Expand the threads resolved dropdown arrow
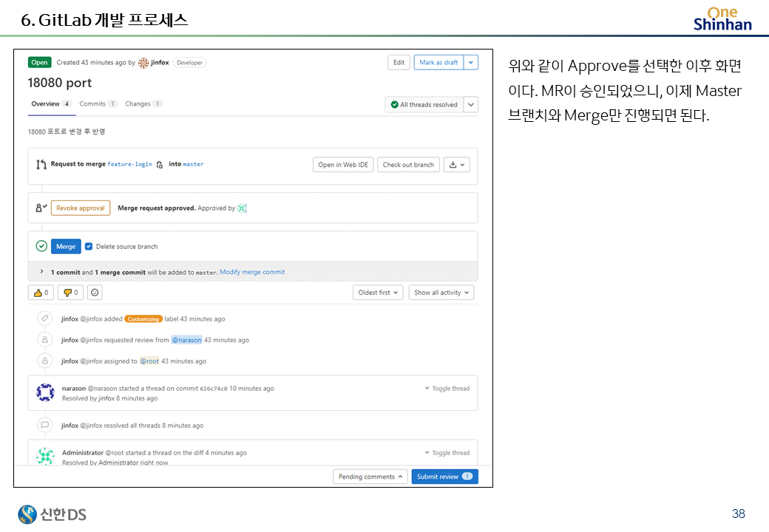The height and width of the screenshot is (532, 769). tap(471, 105)
